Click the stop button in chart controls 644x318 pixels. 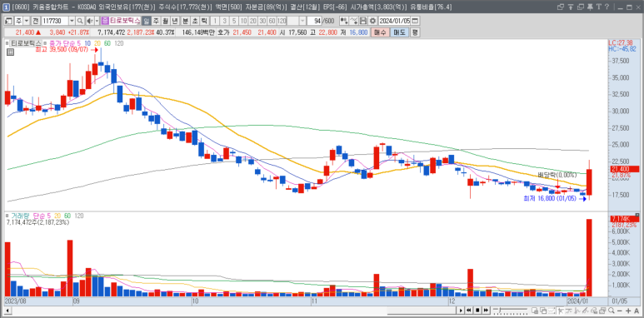point(477,311)
